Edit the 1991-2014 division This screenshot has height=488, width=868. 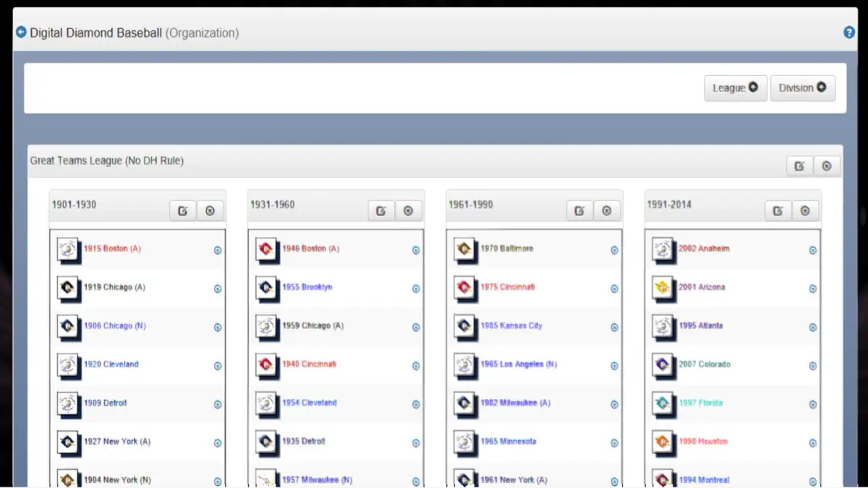coord(778,210)
